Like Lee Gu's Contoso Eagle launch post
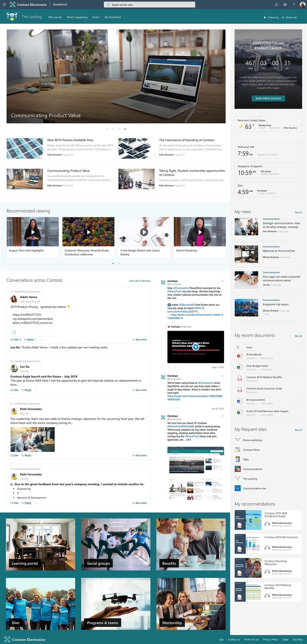 14,390
